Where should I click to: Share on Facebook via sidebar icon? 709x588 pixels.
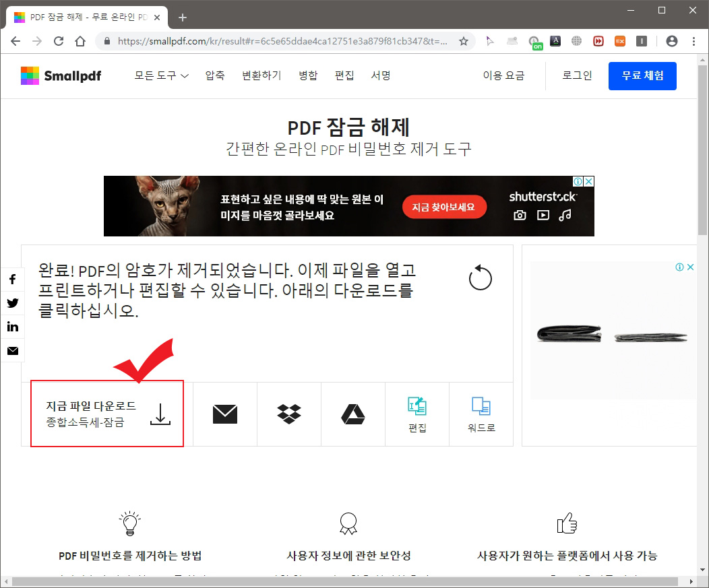pyautogui.click(x=13, y=280)
